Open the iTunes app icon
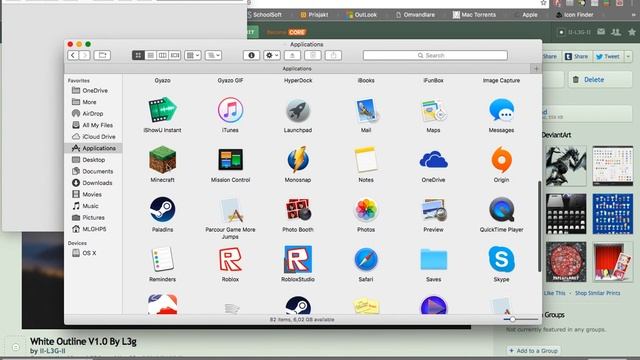The width and height of the screenshot is (640, 360). pyautogui.click(x=230, y=110)
